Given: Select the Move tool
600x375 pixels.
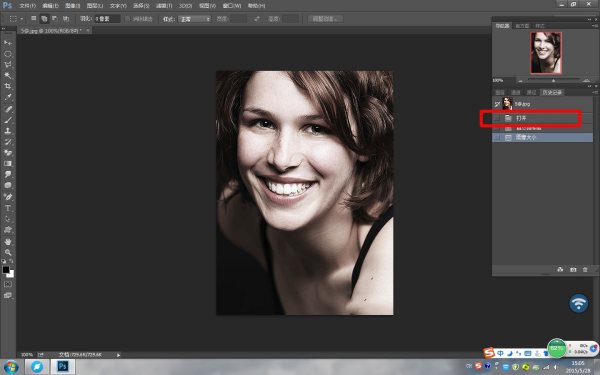Looking at the screenshot, I should click(8, 43).
